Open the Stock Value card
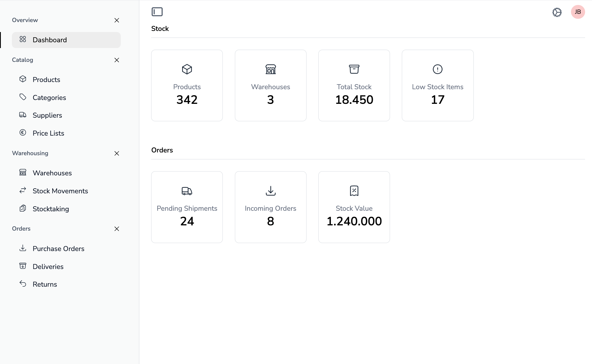 click(x=354, y=207)
